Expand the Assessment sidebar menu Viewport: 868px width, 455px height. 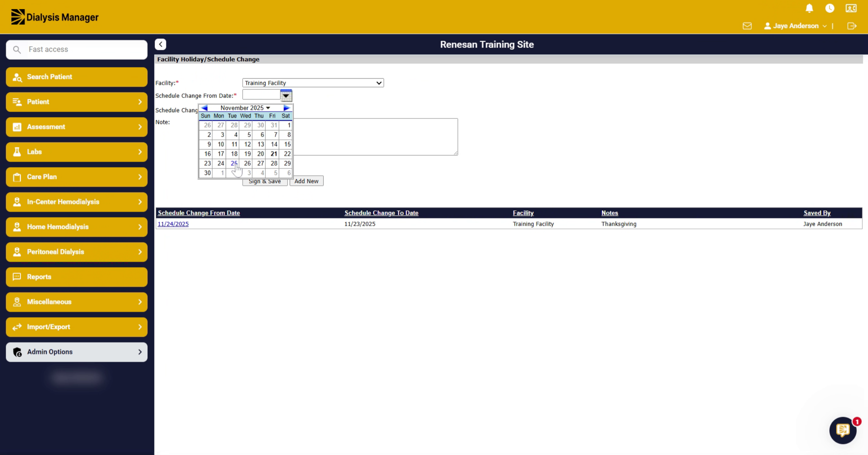[x=77, y=127]
